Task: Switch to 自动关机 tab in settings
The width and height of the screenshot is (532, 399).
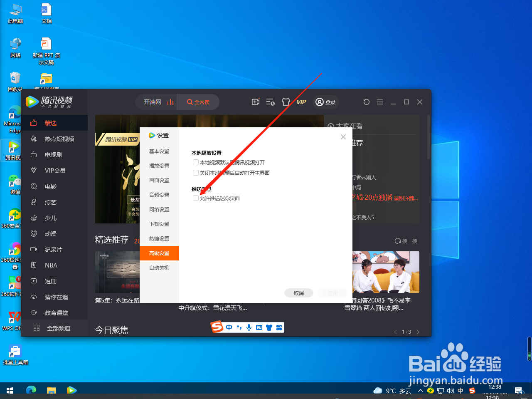Action: click(159, 268)
